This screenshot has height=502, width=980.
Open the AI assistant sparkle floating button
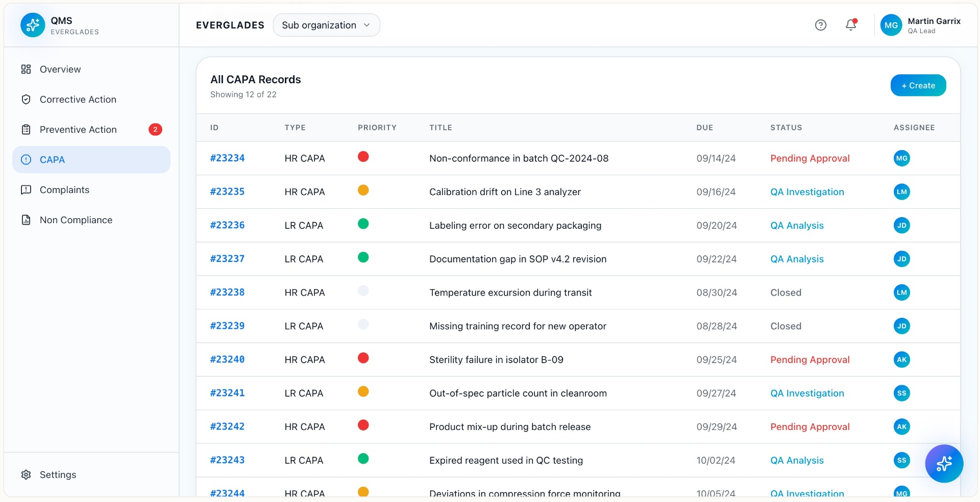click(944, 464)
